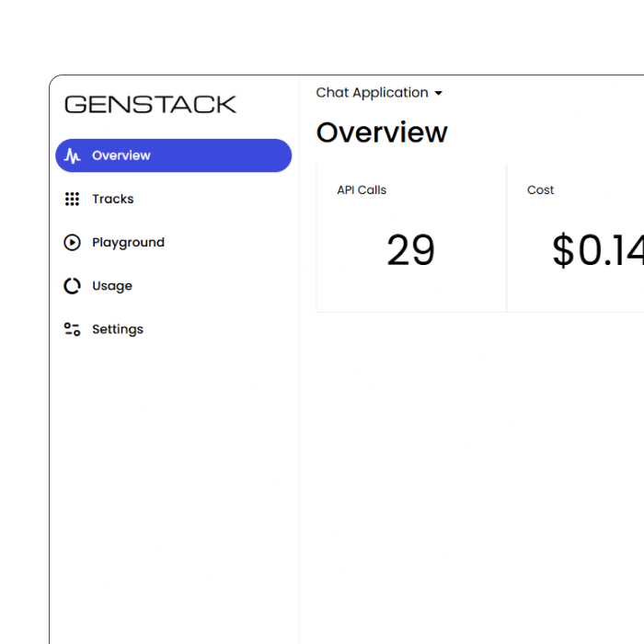Select the API Calls value 29
This screenshot has width=644, height=644.
410,250
